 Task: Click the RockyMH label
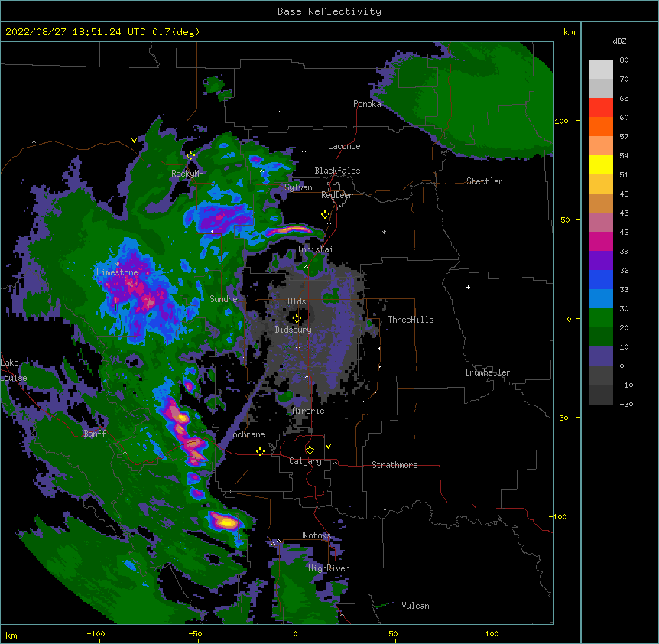(x=187, y=174)
